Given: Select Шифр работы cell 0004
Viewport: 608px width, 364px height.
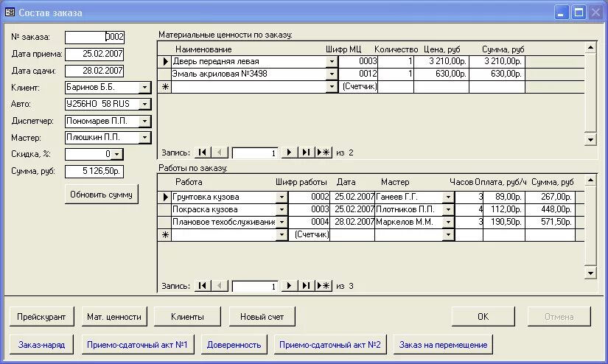Looking at the screenshot, I should [x=310, y=222].
